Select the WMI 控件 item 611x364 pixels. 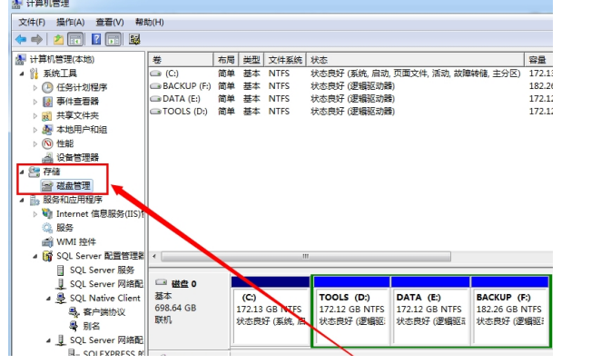pyautogui.click(x=75, y=242)
